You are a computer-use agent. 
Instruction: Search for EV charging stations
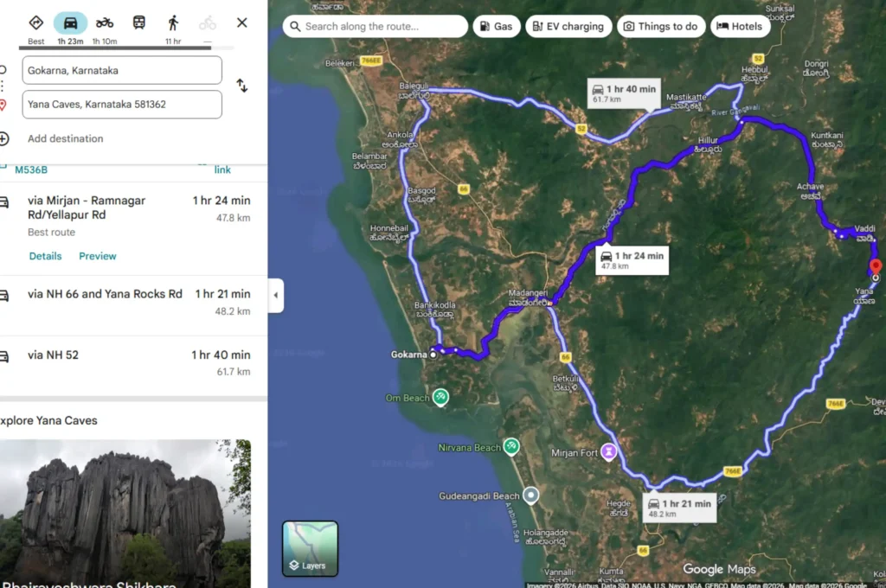point(568,26)
